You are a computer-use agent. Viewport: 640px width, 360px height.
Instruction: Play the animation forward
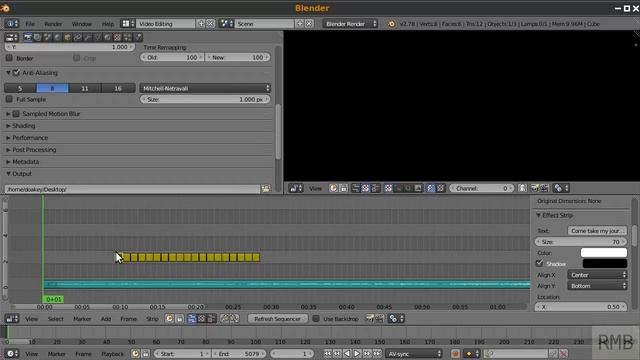pos(357,353)
